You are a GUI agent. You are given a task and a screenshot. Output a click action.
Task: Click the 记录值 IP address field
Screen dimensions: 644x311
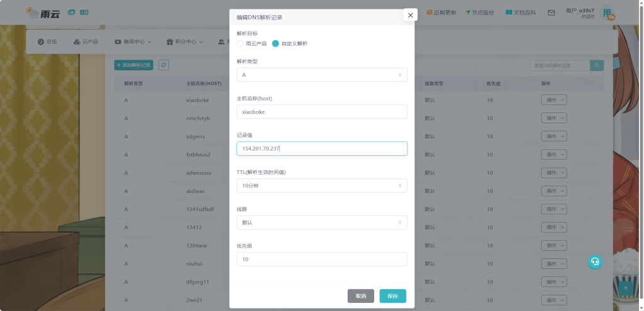tap(321, 148)
